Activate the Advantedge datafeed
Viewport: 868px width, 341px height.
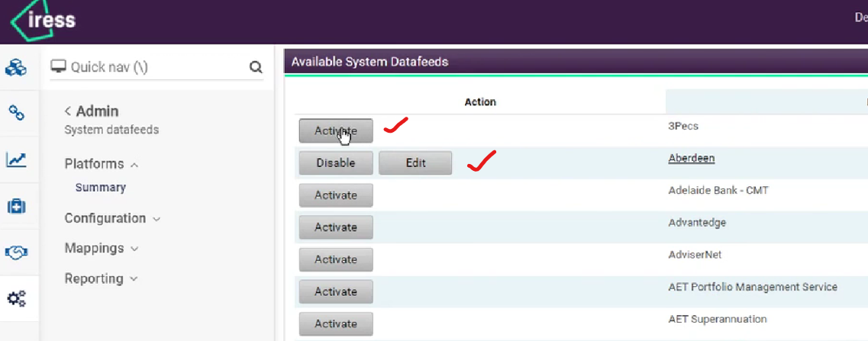336,227
